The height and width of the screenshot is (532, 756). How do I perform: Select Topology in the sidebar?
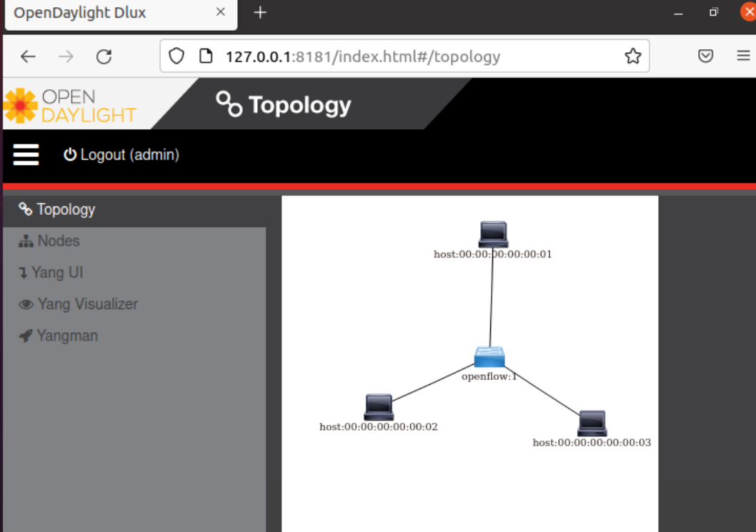(134, 210)
